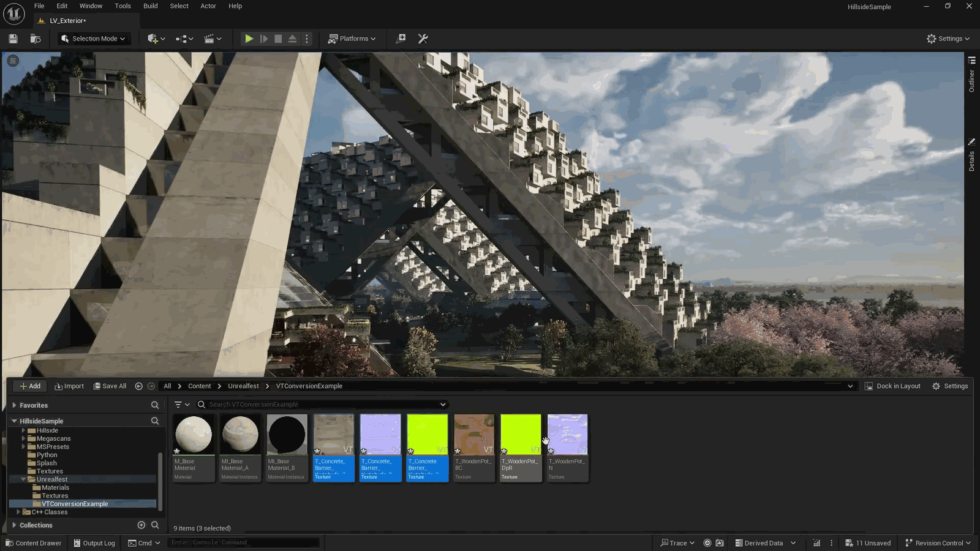Open the Details side panel tab
The image size is (980, 551).
971,156
